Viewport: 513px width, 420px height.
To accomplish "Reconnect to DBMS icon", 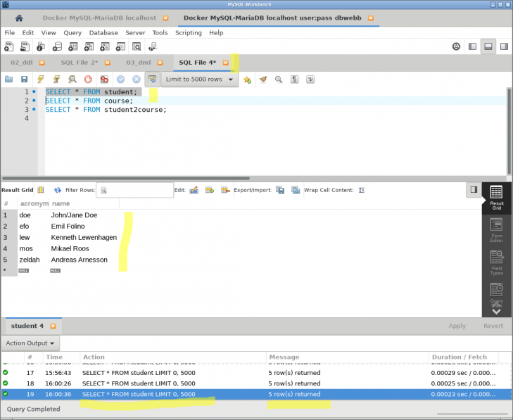I will coord(153,46).
